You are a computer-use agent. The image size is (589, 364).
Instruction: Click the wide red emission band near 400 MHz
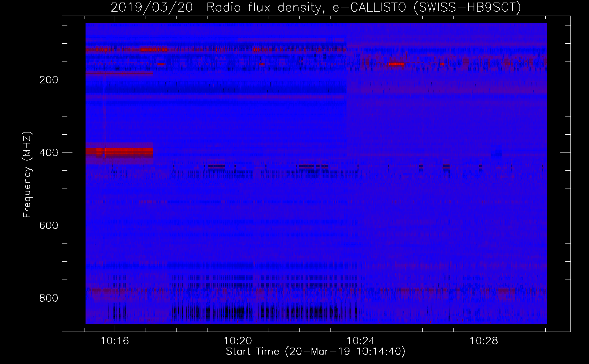pos(119,151)
